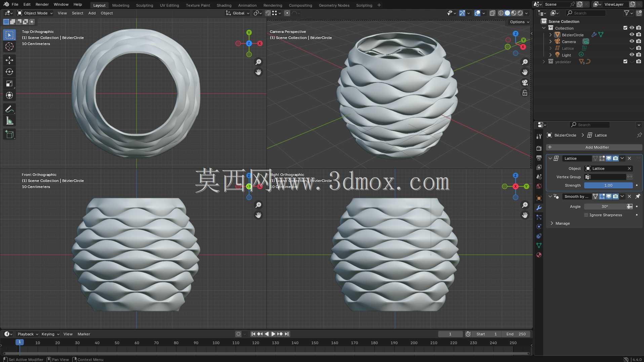Open the Object Constraints properties tab
The width and height of the screenshot is (644, 362).
coord(539,236)
